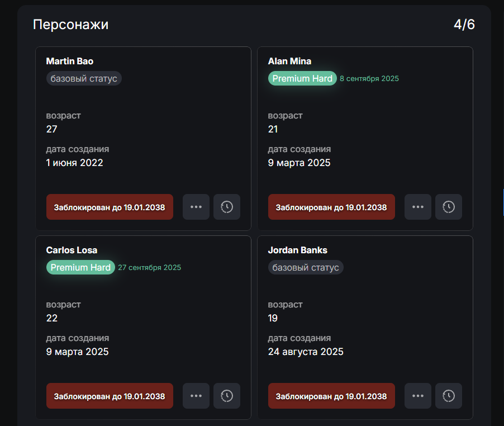Image resolution: width=504 pixels, height=426 pixels.
Task: Open history clock icon on Carlos Losa card
Action: coord(226,396)
